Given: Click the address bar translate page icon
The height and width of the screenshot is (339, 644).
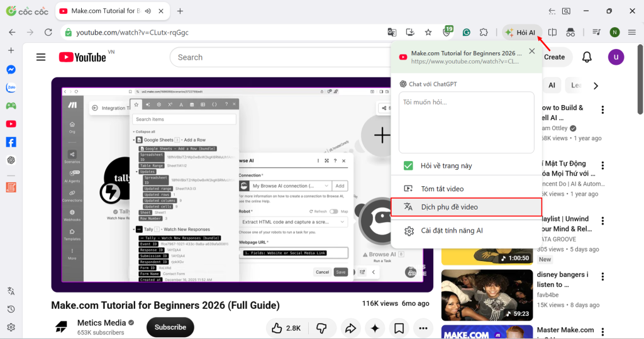Looking at the screenshot, I should (x=392, y=32).
